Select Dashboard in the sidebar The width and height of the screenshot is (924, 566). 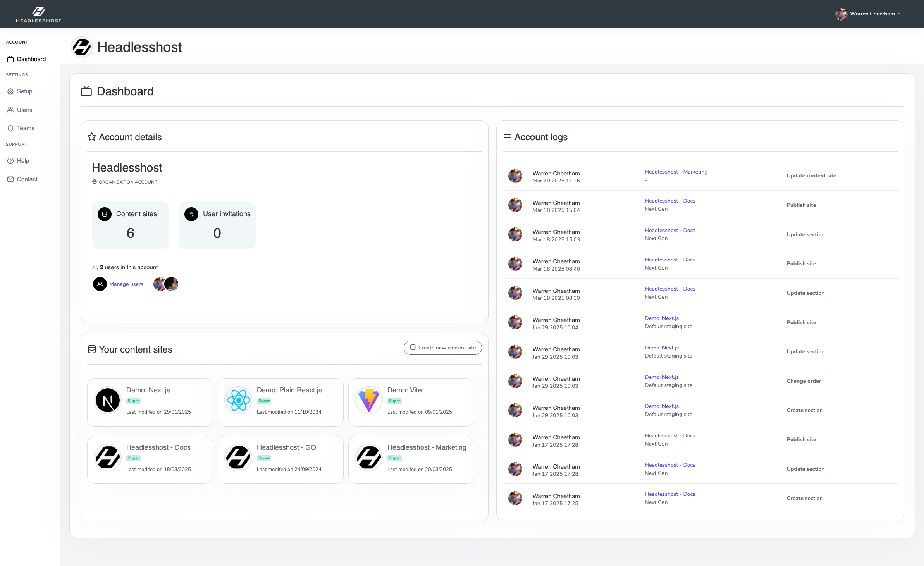pyautogui.click(x=31, y=59)
